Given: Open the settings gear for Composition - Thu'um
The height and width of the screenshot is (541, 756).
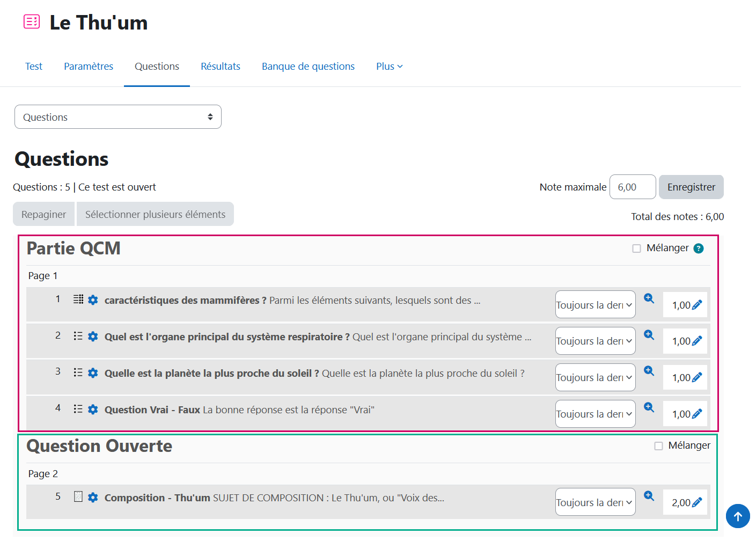Looking at the screenshot, I should click(93, 498).
